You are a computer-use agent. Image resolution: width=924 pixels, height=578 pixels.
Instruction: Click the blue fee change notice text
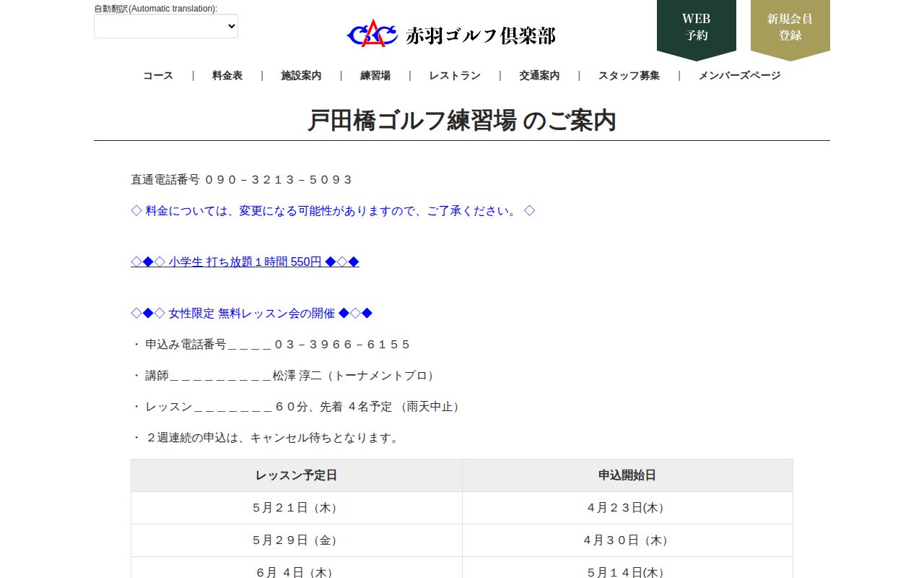point(333,210)
